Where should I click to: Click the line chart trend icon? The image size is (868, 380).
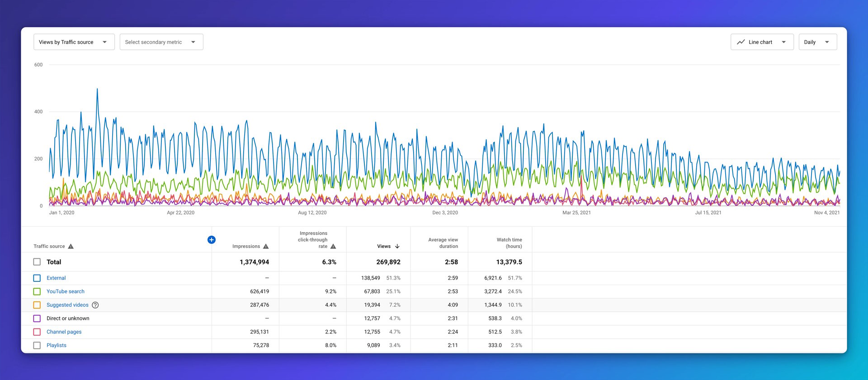pos(741,42)
